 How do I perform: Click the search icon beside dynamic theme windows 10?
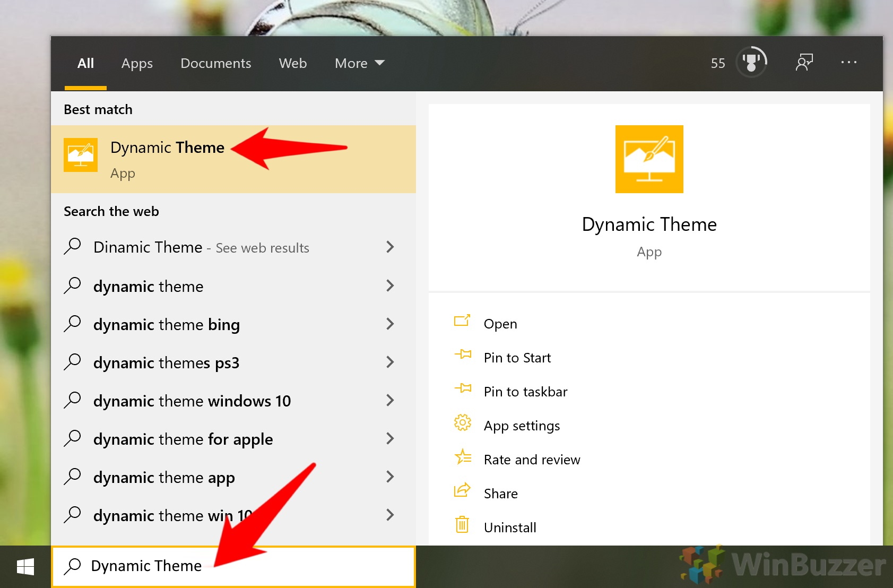click(72, 400)
